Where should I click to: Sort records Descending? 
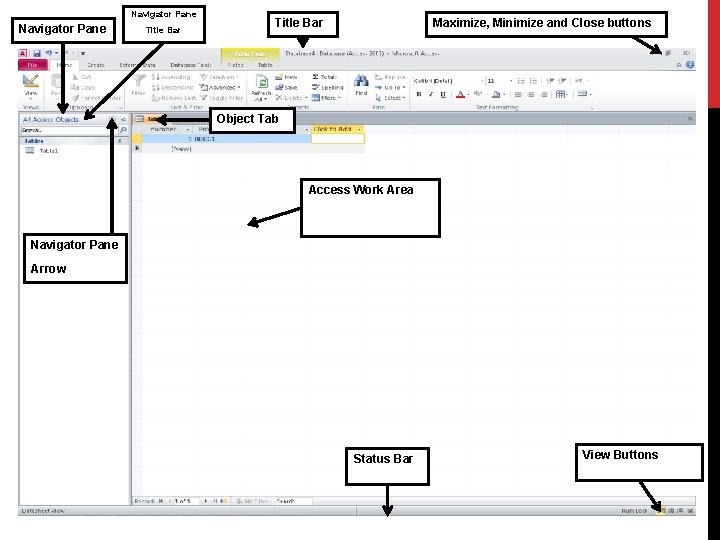pos(173,87)
